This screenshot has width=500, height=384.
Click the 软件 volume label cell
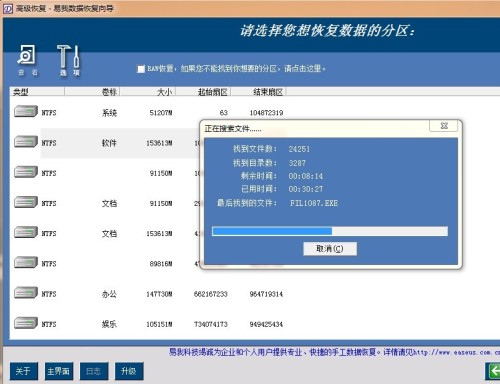click(x=109, y=143)
